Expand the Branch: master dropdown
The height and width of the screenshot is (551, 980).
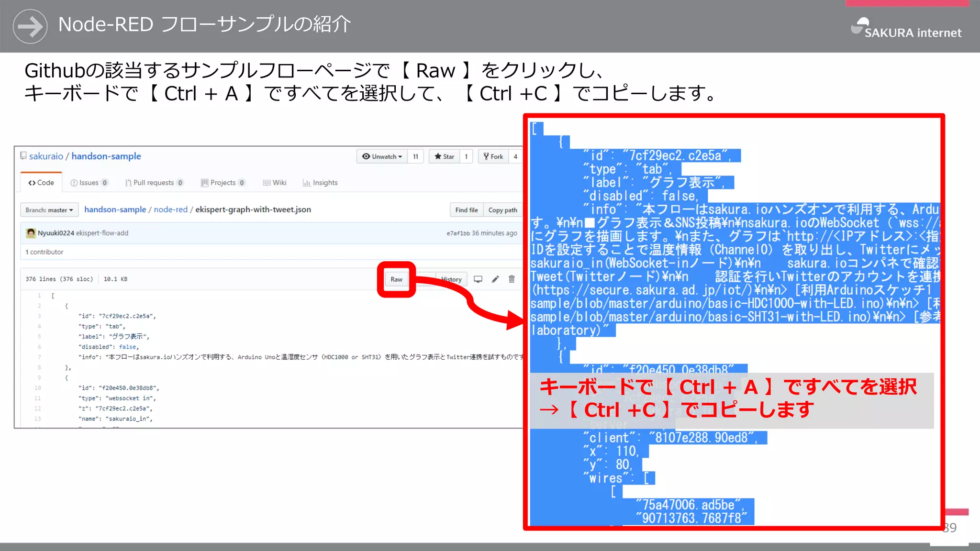tap(49, 210)
